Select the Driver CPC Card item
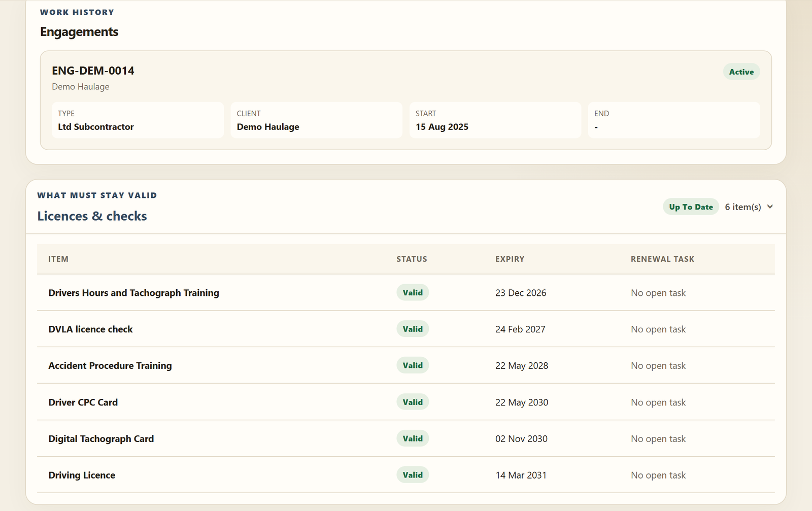 [83, 402]
